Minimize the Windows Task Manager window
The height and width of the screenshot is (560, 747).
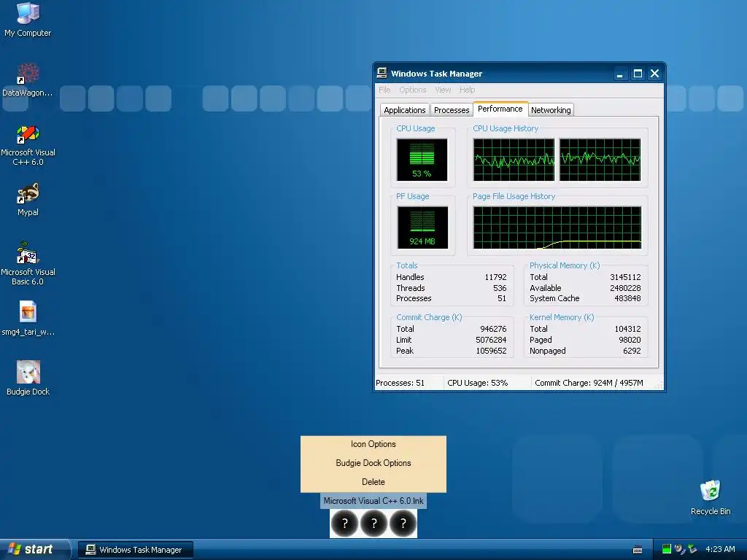click(620, 74)
